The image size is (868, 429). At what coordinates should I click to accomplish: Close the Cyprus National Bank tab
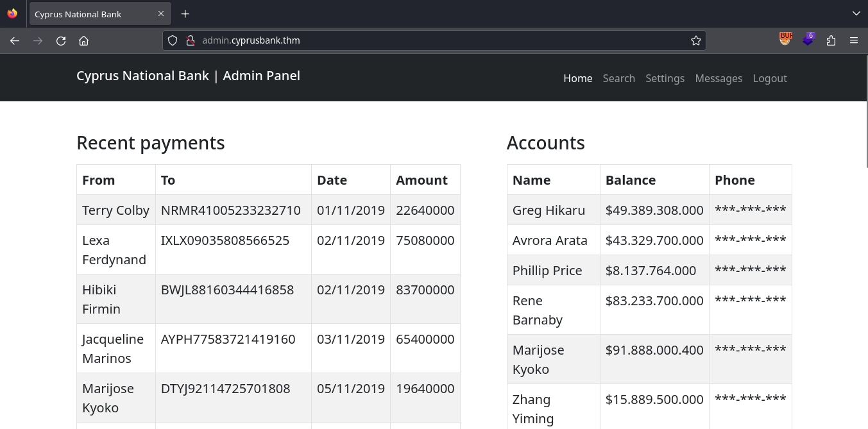pos(161,13)
